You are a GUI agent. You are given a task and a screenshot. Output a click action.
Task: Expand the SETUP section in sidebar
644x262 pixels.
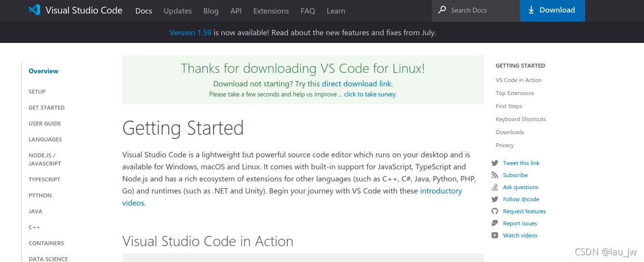[x=37, y=92]
